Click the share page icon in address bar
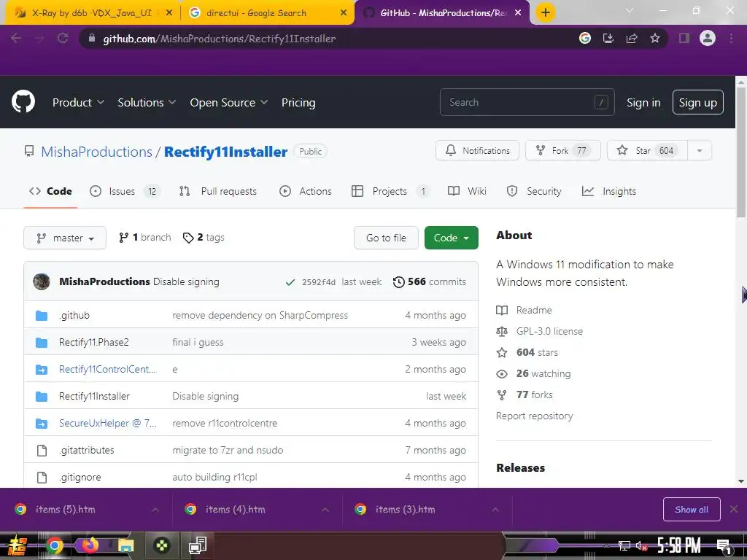The height and width of the screenshot is (560, 747). click(632, 39)
